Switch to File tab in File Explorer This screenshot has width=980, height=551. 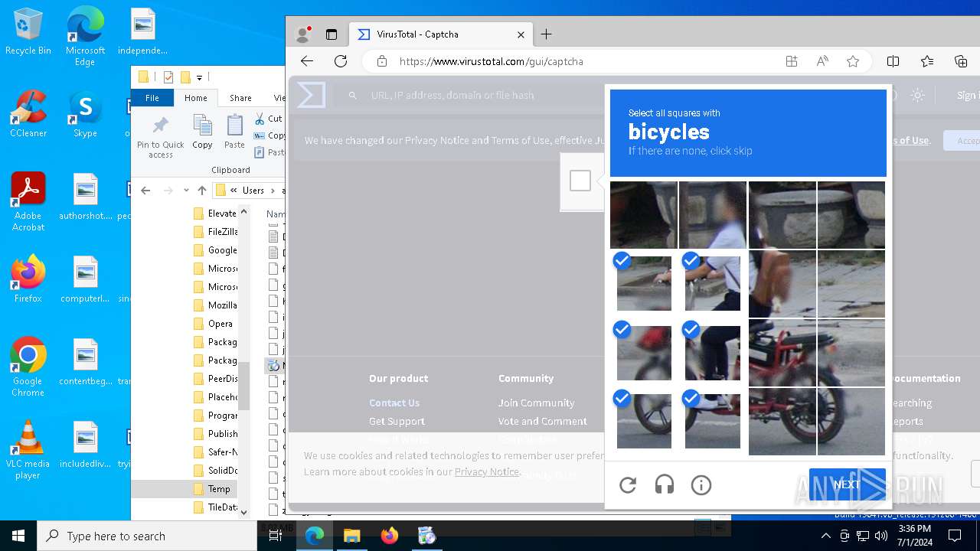tap(152, 98)
